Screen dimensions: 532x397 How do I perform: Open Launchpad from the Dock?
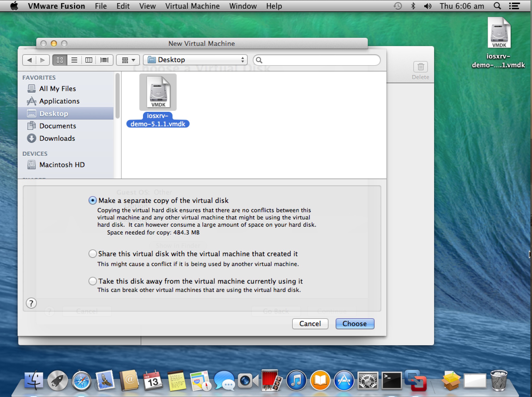(57, 380)
